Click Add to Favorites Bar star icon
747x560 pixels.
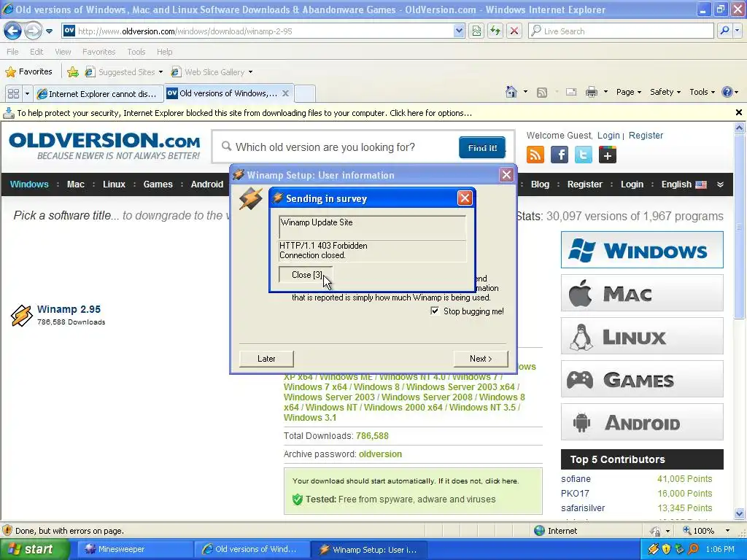(73, 72)
